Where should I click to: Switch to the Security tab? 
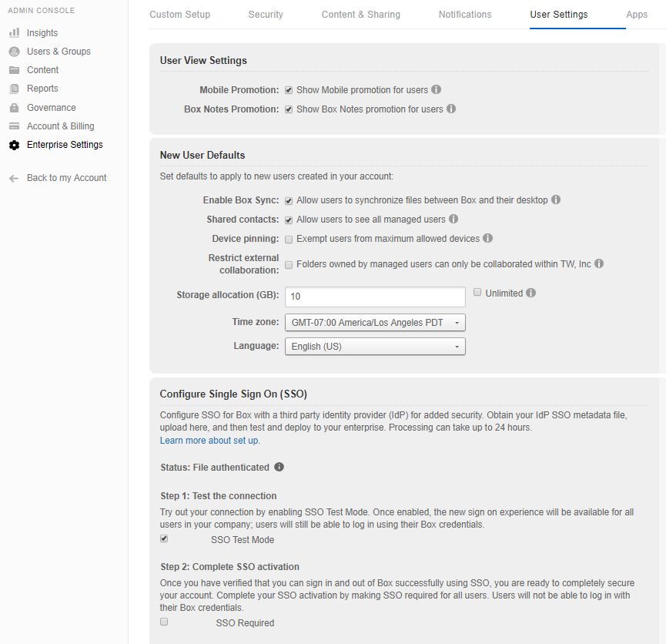coord(266,15)
